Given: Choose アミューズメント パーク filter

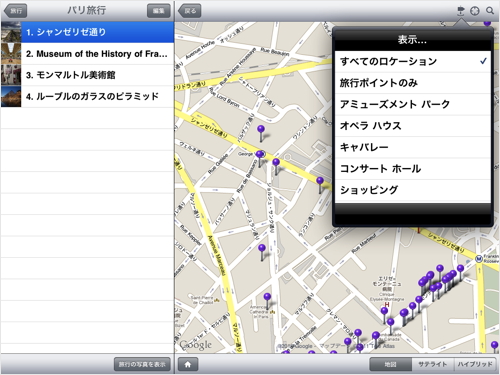Looking at the screenshot, I should [413, 104].
